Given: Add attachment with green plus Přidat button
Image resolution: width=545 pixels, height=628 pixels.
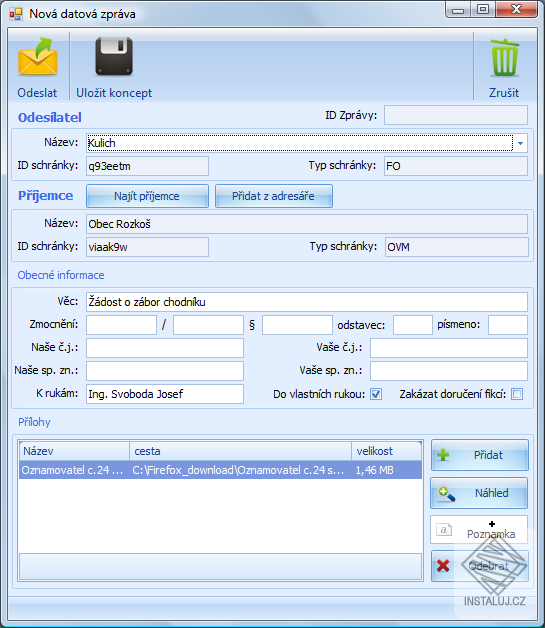Looking at the screenshot, I should coord(479,455).
